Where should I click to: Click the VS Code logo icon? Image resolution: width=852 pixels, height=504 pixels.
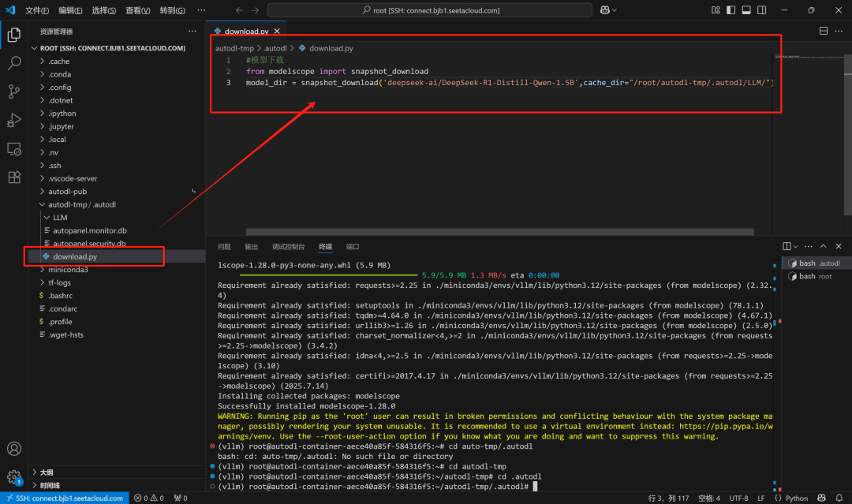point(10,9)
